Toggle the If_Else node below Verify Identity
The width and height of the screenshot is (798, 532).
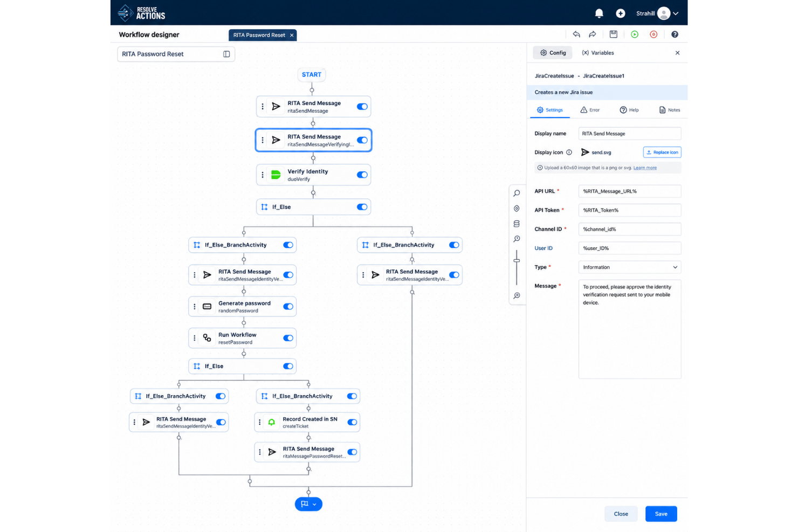pos(362,207)
